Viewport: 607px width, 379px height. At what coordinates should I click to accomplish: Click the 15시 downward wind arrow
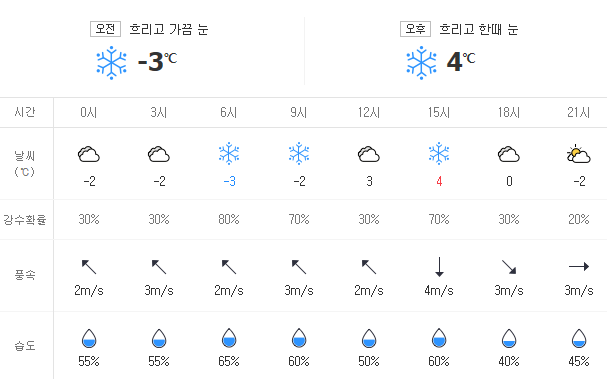(x=439, y=267)
